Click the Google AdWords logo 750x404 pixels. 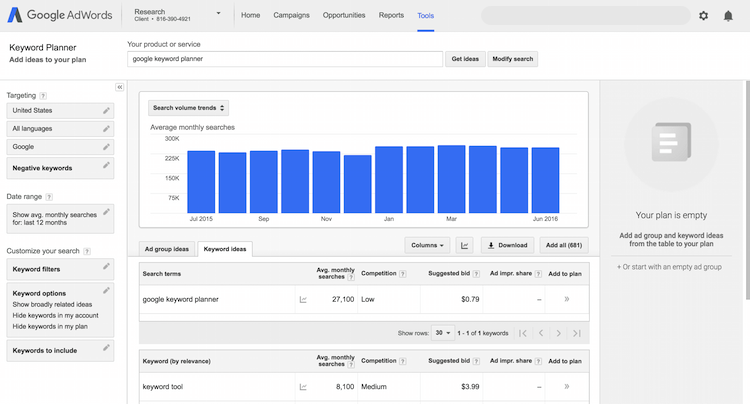point(60,15)
